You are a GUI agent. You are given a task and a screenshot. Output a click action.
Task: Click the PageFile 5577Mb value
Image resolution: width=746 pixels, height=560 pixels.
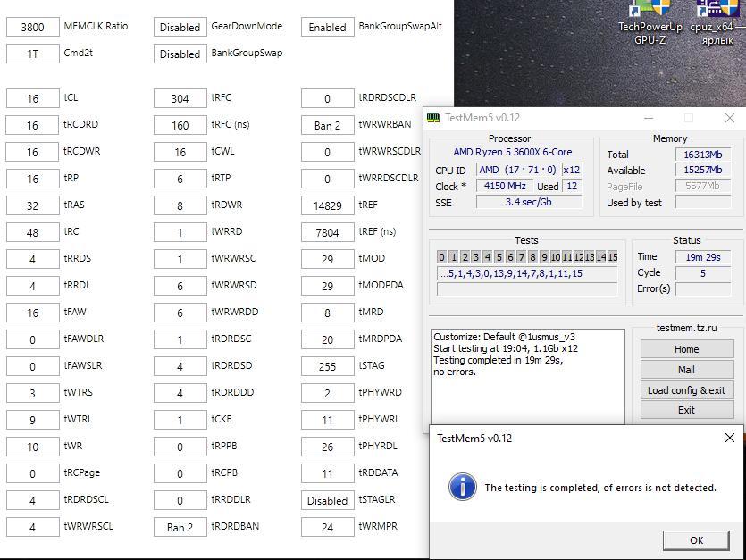tap(703, 186)
